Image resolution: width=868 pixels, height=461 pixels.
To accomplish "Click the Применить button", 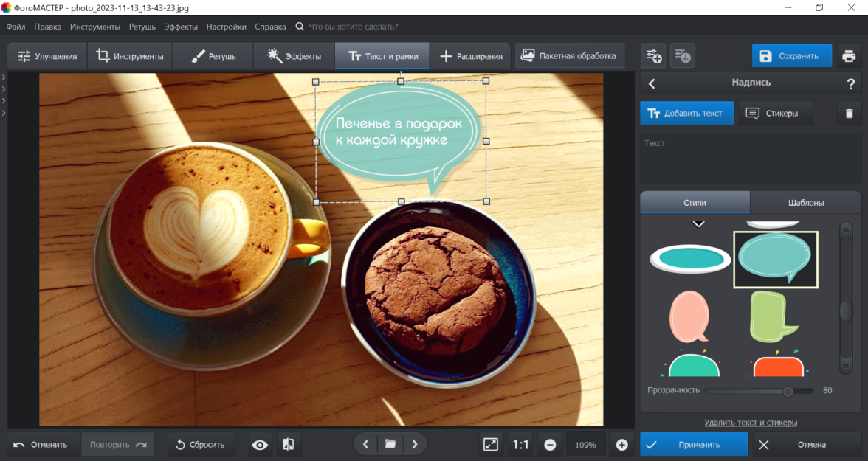I will pos(693,445).
